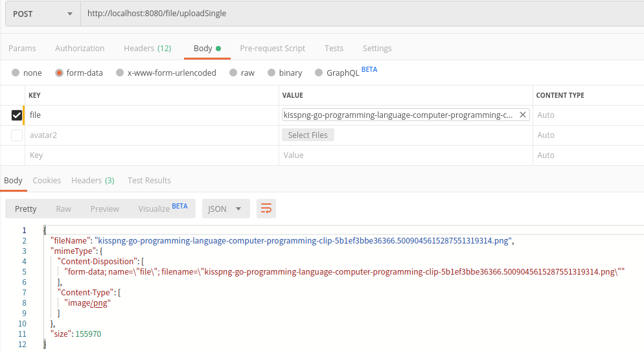
Task: Pick the binary body option
Action: [x=271, y=73]
